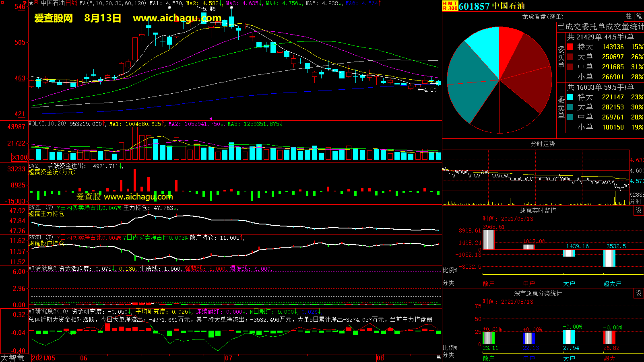Screen dimensions: 644x362
Task: Click the X100 volume multiplier box
Action: click(20, 157)
